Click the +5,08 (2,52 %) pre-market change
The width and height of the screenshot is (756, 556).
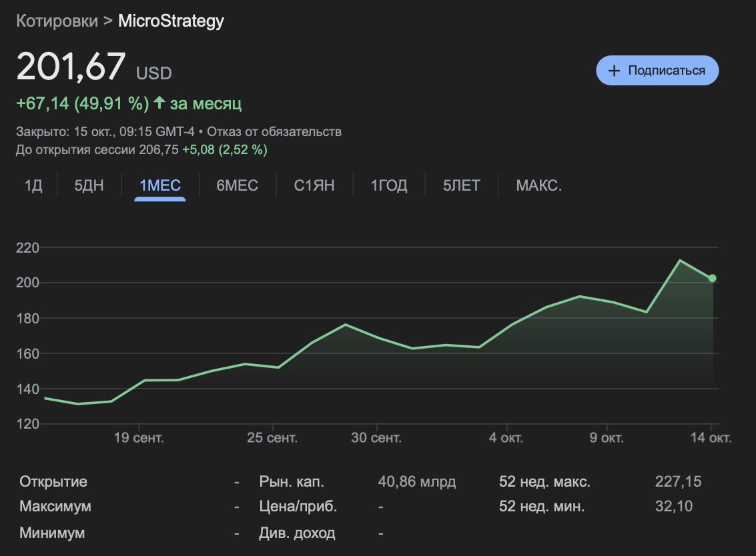(x=225, y=150)
